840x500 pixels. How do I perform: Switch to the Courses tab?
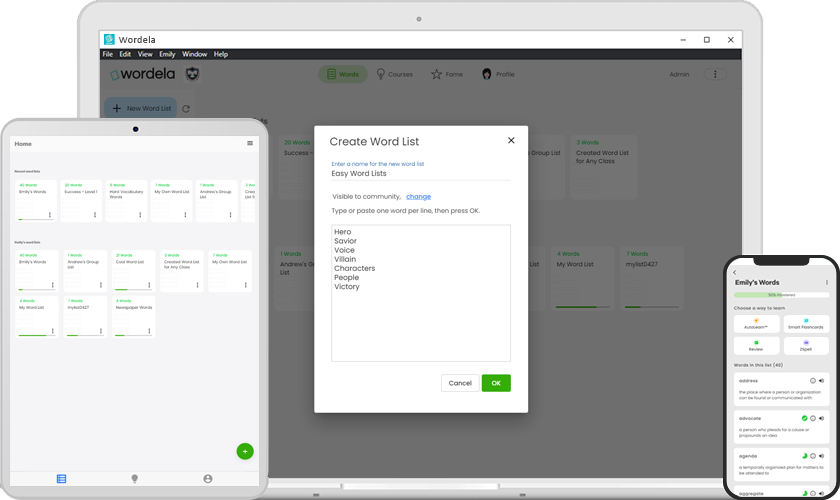[394, 74]
